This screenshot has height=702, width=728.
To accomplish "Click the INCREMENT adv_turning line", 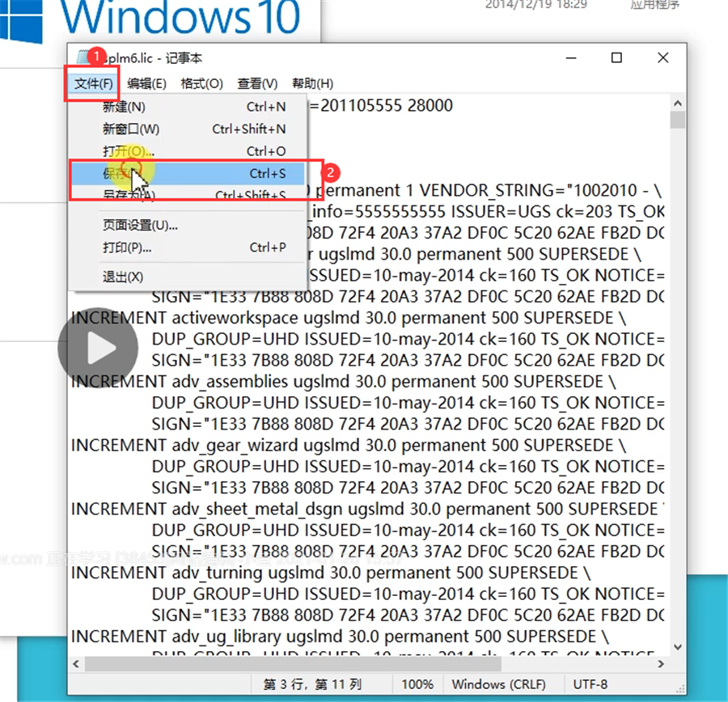I will point(331,573).
